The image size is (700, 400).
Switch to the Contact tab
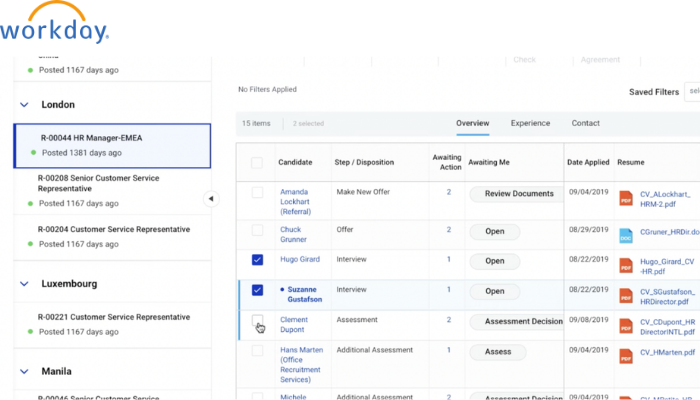point(586,123)
